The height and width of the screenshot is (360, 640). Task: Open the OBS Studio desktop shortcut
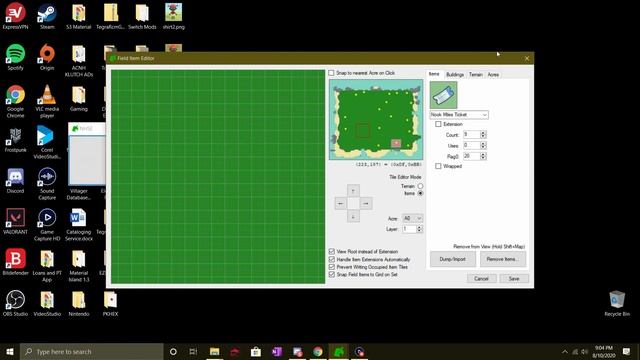(16, 303)
